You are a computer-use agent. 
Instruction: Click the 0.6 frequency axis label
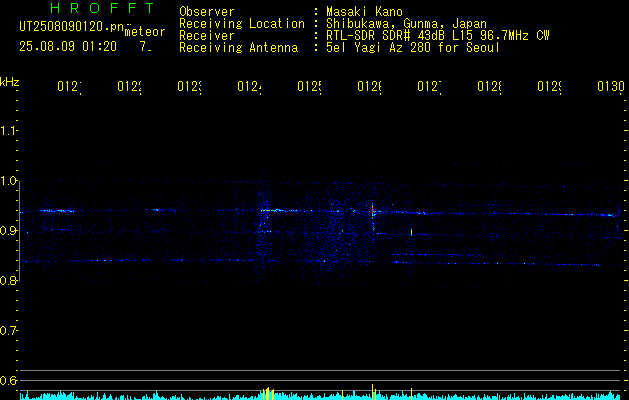[8, 380]
